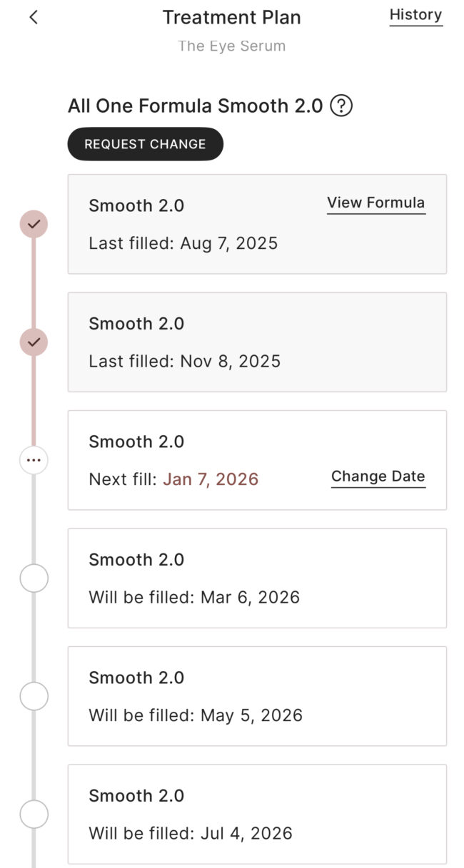Tap the All One Formula Smooth 2.0 heading

[x=195, y=107]
